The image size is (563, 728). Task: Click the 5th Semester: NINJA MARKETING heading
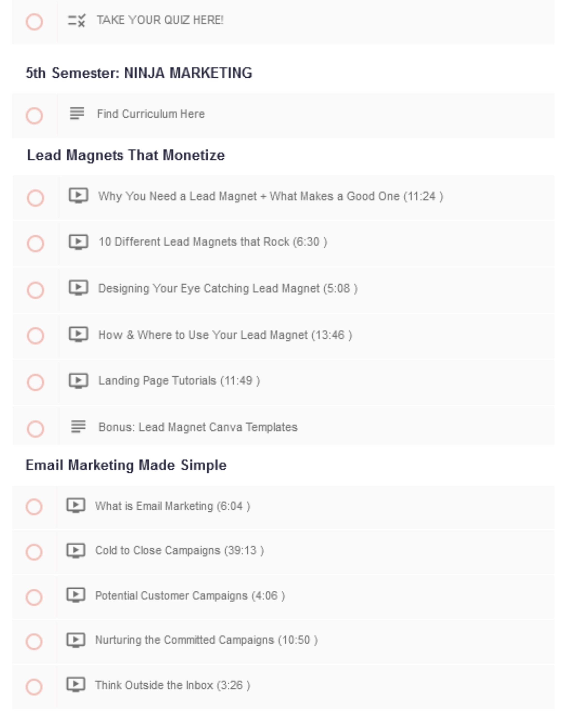[139, 73]
